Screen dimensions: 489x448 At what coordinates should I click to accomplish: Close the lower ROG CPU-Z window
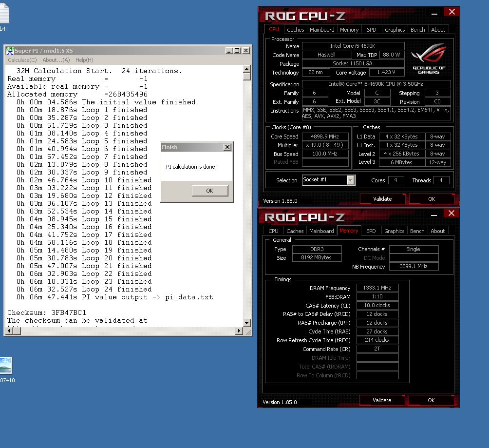(451, 213)
